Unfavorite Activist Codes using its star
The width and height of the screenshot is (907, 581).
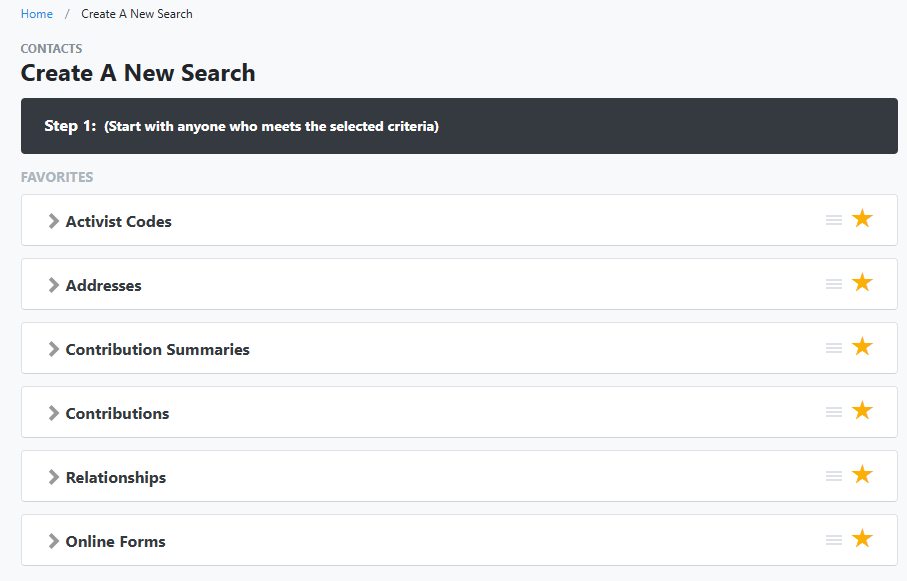coord(862,219)
